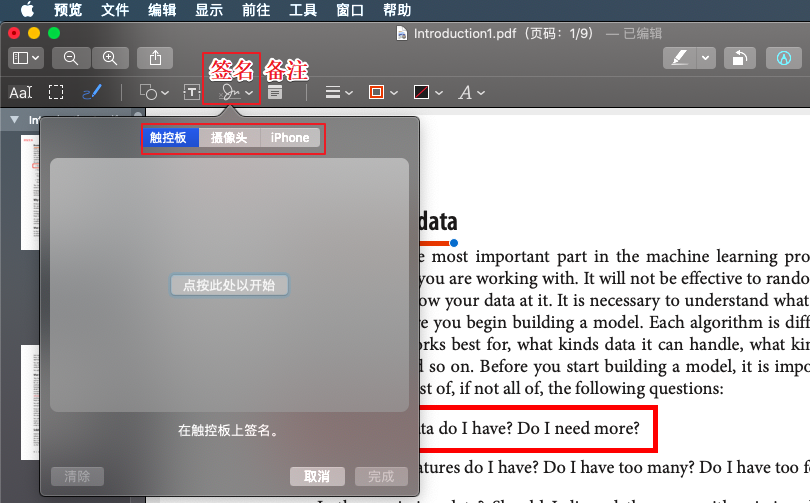Click the 取消 button in signature panel
The height and width of the screenshot is (503, 810).
pos(317,477)
